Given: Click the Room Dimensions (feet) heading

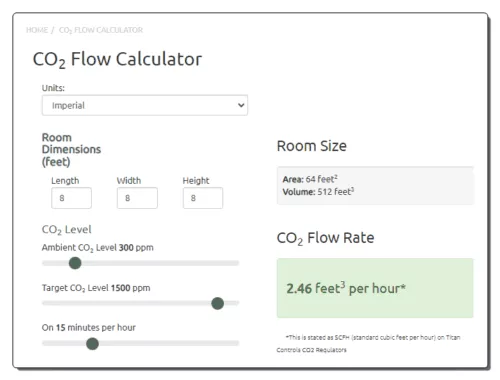Looking at the screenshot, I should [x=71, y=149].
